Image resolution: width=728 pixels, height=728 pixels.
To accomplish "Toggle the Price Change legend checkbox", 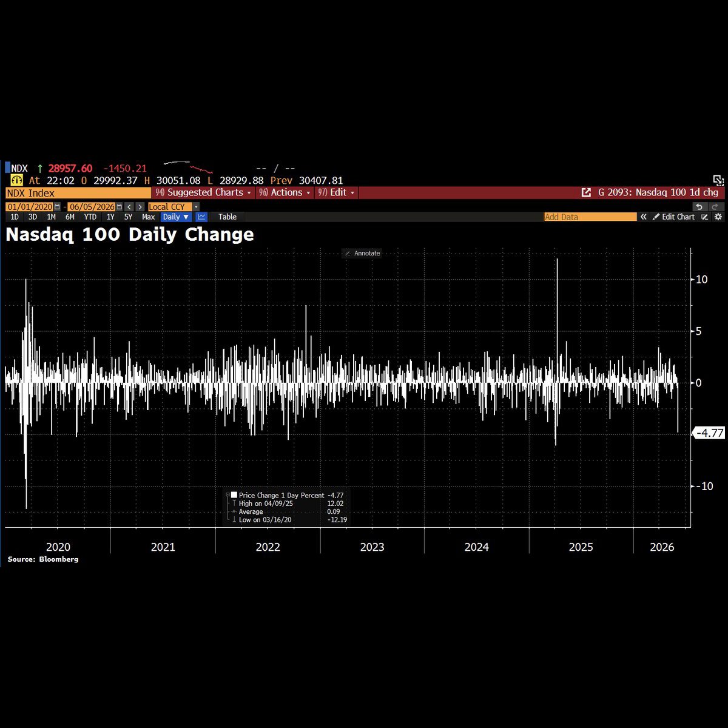I will 234,495.
